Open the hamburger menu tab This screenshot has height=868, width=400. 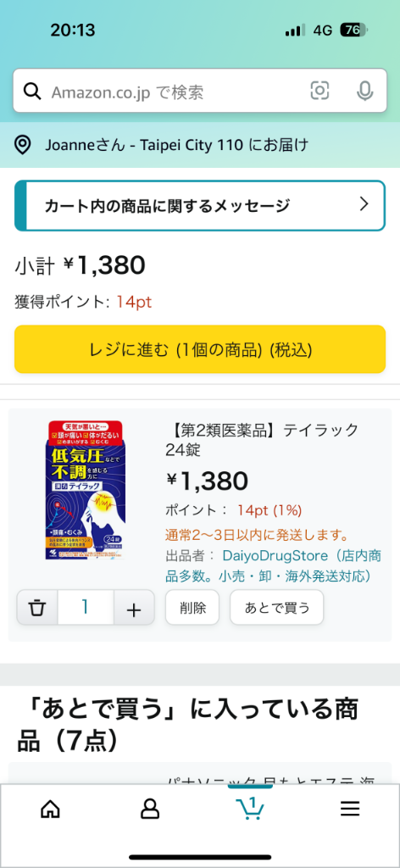coord(350,810)
